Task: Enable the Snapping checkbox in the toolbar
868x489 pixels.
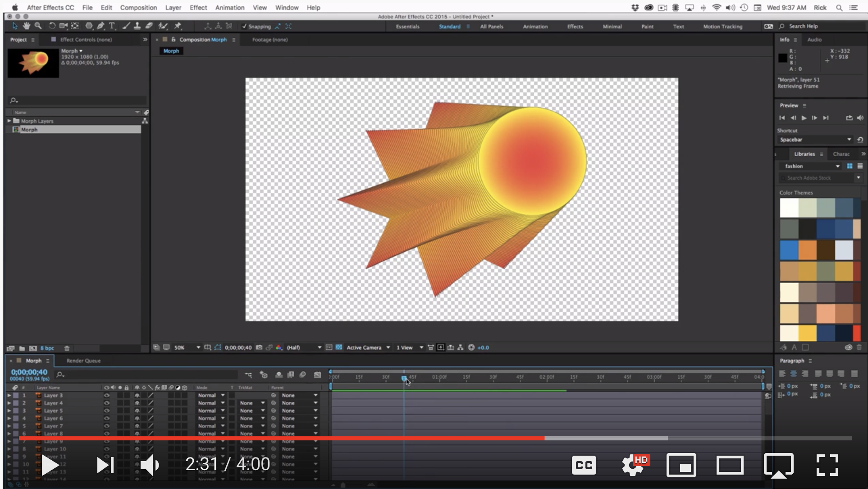Action: click(x=244, y=26)
